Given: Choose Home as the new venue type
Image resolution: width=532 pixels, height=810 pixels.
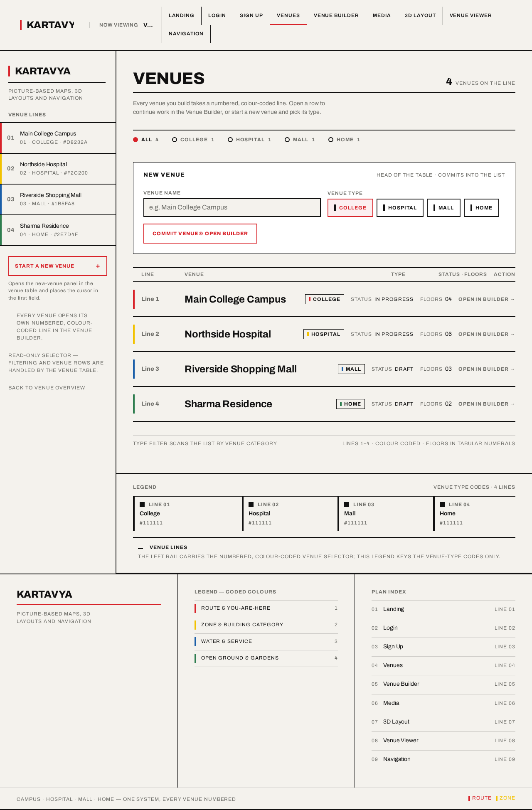Looking at the screenshot, I should pyautogui.click(x=481, y=208).
